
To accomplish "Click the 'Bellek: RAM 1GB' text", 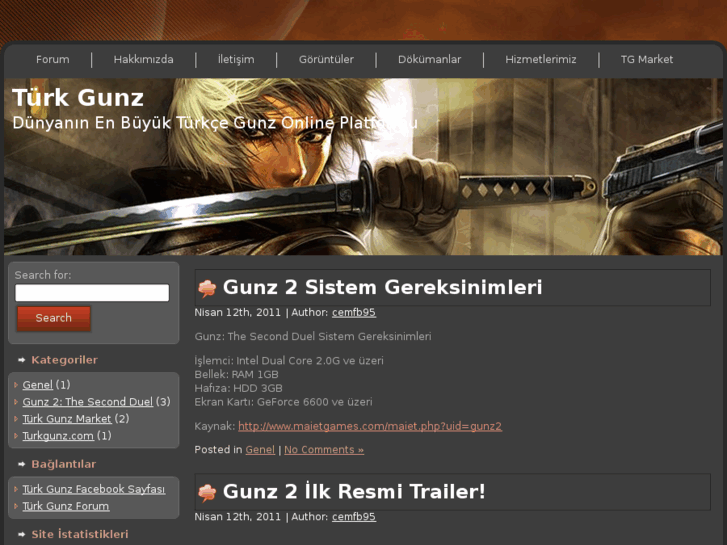I will 236,375.
